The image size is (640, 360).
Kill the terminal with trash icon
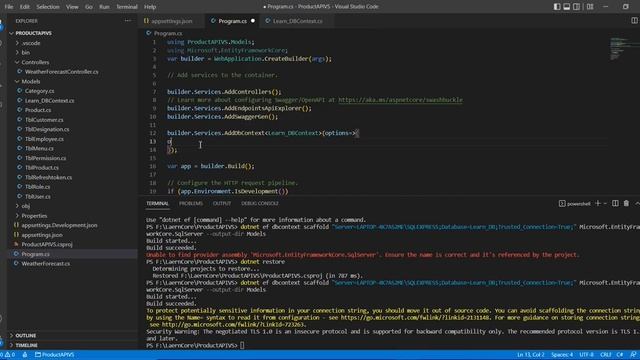click(x=626, y=203)
